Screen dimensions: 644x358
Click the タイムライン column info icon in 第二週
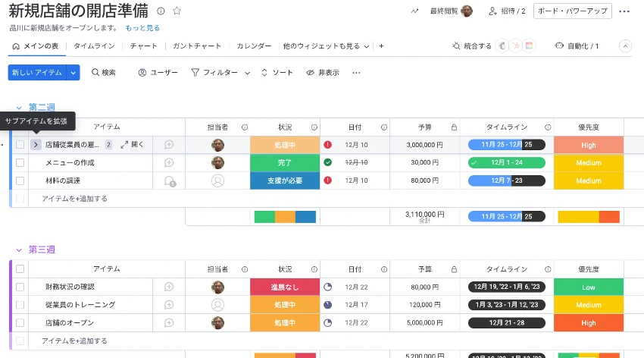[548, 127]
